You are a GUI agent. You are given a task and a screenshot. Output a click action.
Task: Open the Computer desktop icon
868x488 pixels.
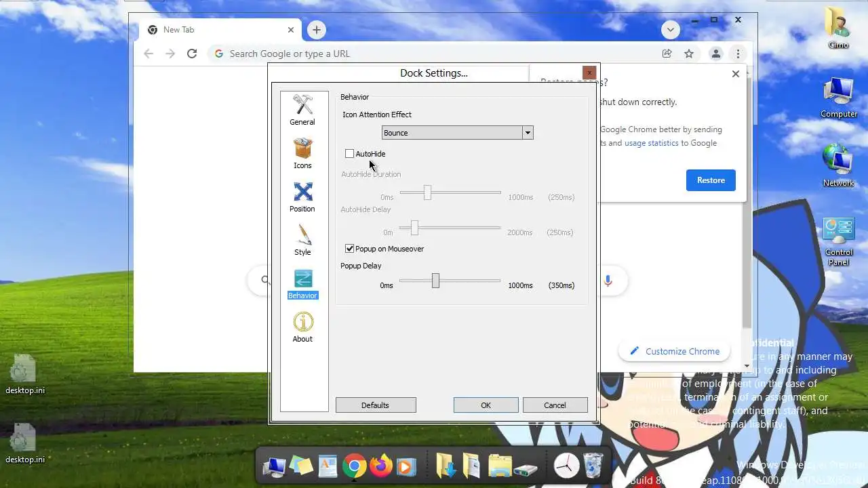click(839, 98)
